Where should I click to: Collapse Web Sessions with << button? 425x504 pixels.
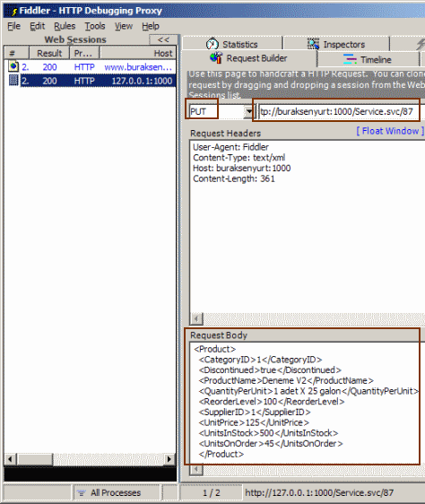[x=163, y=39]
